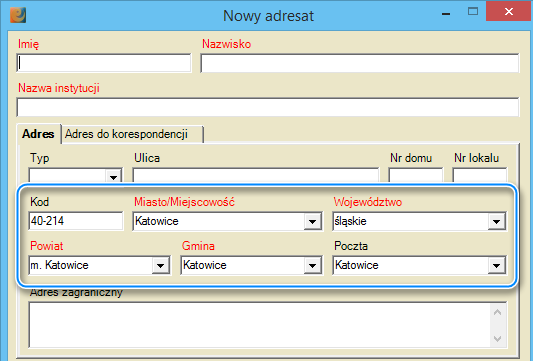Click the Nazwisko text field
This screenshot has height=361, width=533.
[360, 63]
